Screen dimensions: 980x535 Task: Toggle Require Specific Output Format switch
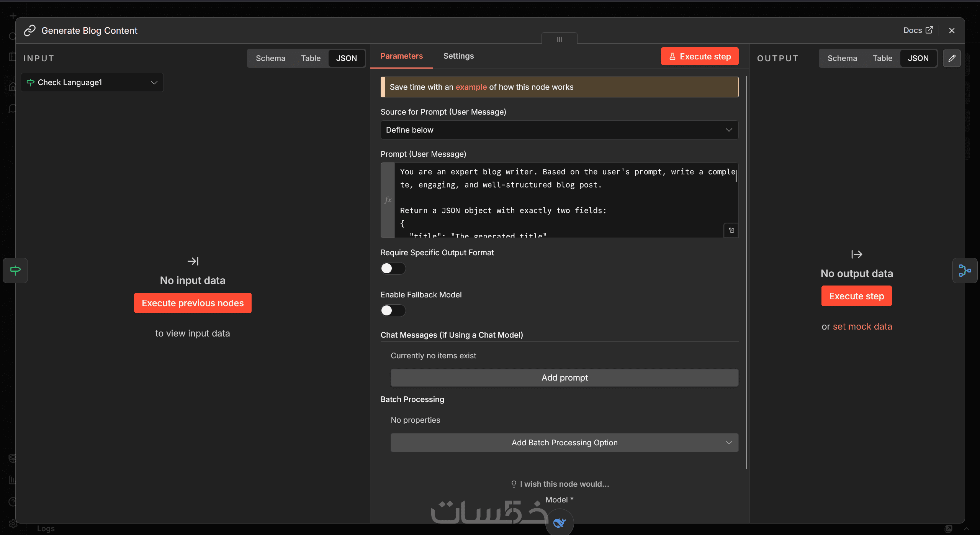pos(393,268)
